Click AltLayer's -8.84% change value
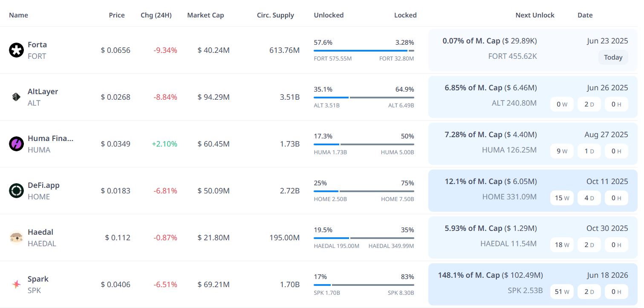Image resolution: width=644 pixels, height=308 pixels. [165, 97]
